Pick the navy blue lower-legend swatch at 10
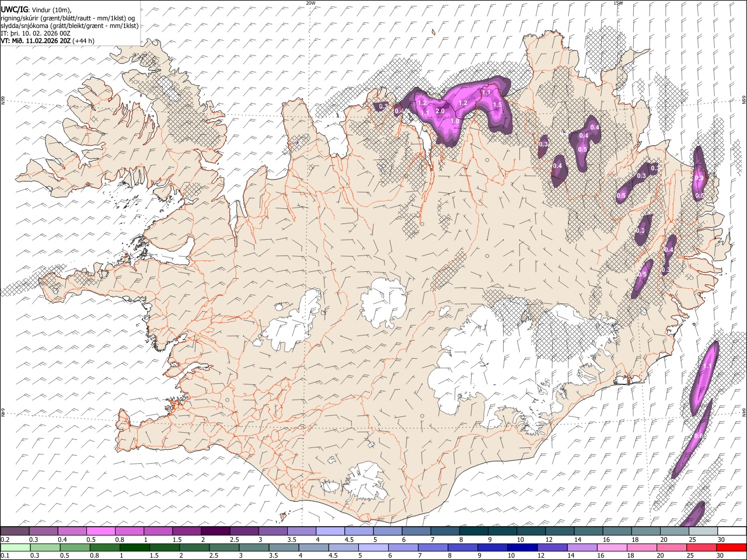Viewport: 747px width, 560px height. tap(522, 547)
